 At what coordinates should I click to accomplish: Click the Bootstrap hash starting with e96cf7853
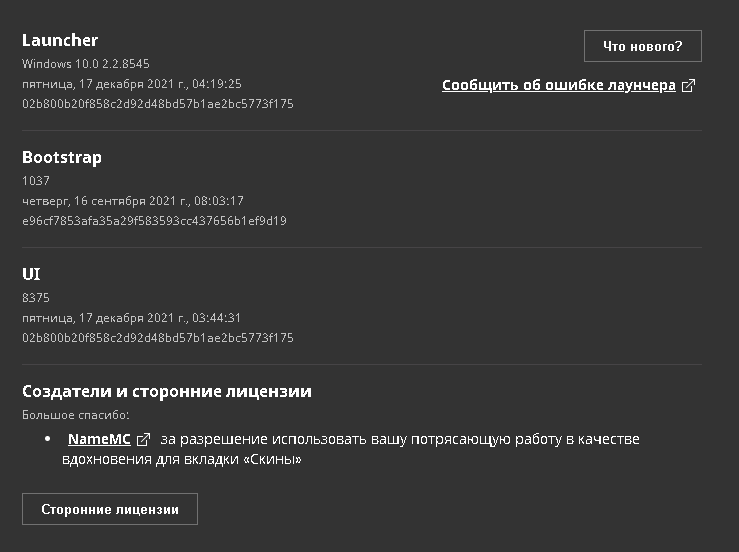[x=154, y=220]
